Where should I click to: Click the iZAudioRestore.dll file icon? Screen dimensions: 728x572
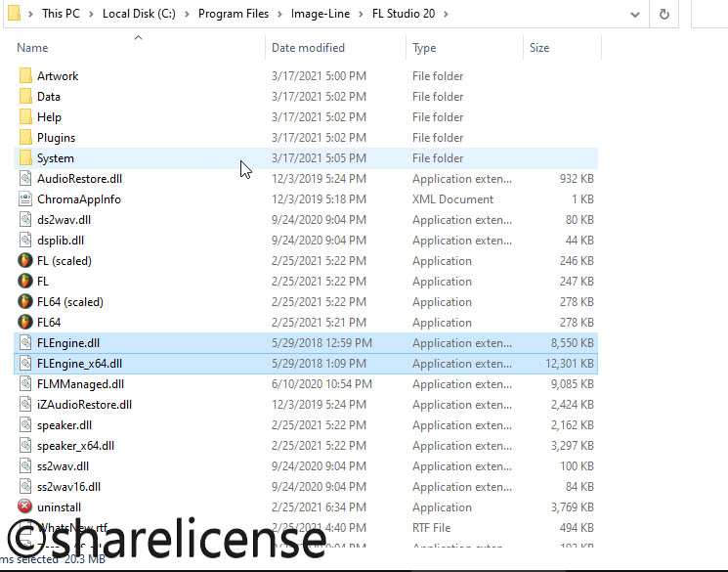coord(25,404)
